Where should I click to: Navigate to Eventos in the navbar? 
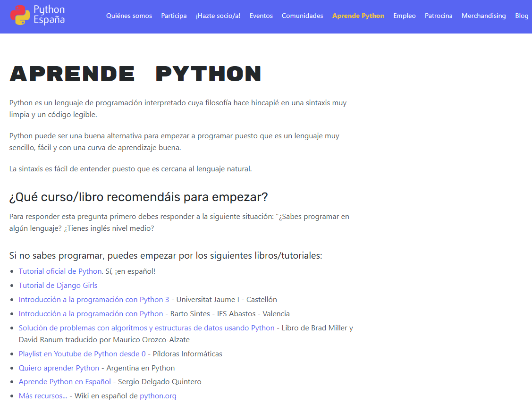click(261, 16)
